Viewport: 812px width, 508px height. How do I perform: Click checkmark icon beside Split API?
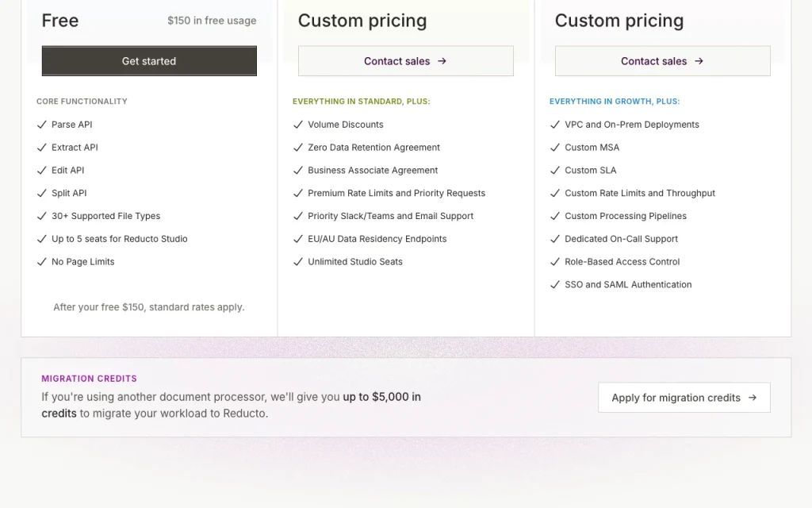point(42,193)
